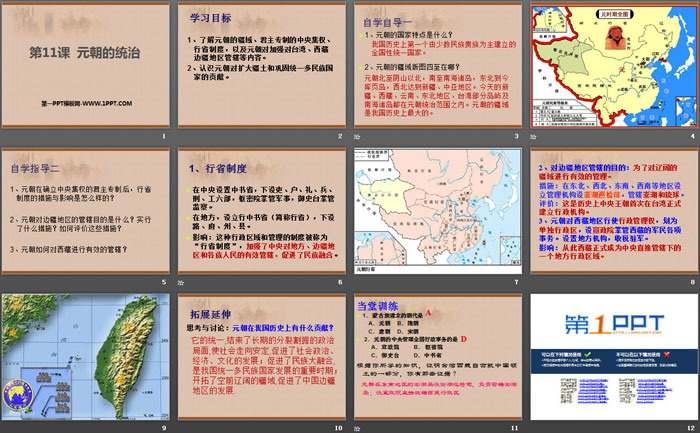
Task: Open slide 4 showing the 元时期全图 map
Action: (614, 65)
